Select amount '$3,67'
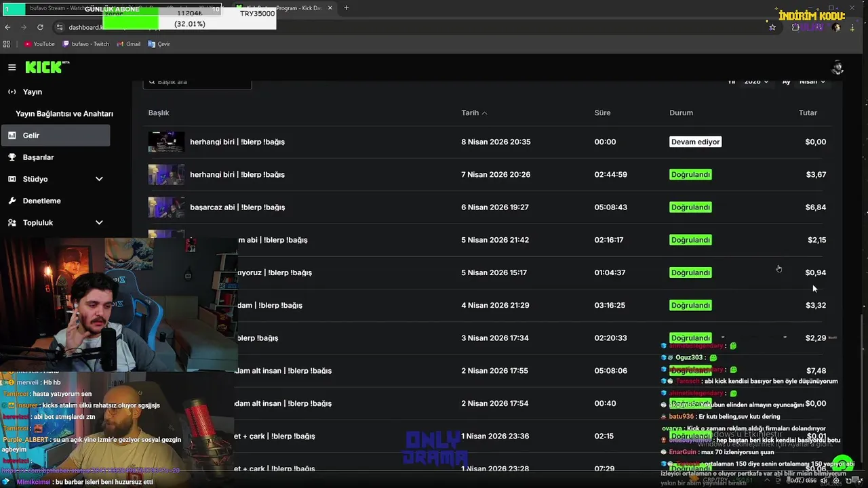This screenshot has width=868, height=488. coord(816,174)
